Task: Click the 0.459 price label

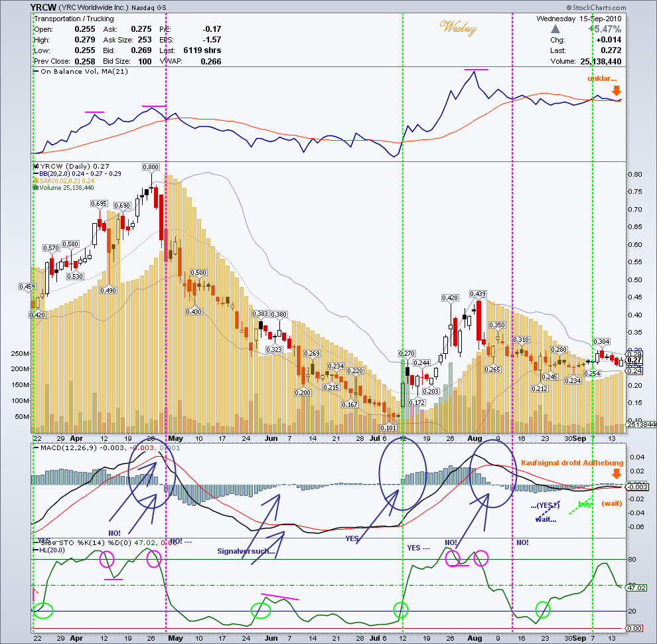Action: [27, 287]
